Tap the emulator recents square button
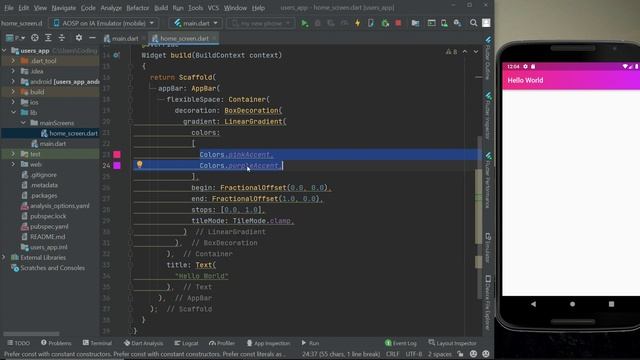Viewport: 640px width, 360px height. point(611,304)
